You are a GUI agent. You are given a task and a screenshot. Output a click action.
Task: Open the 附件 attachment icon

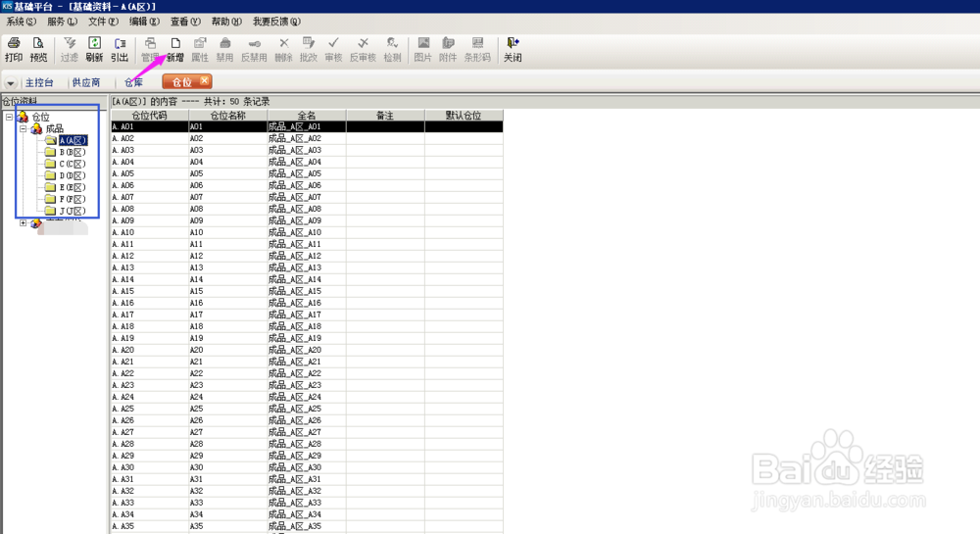(x=448, y=49)
